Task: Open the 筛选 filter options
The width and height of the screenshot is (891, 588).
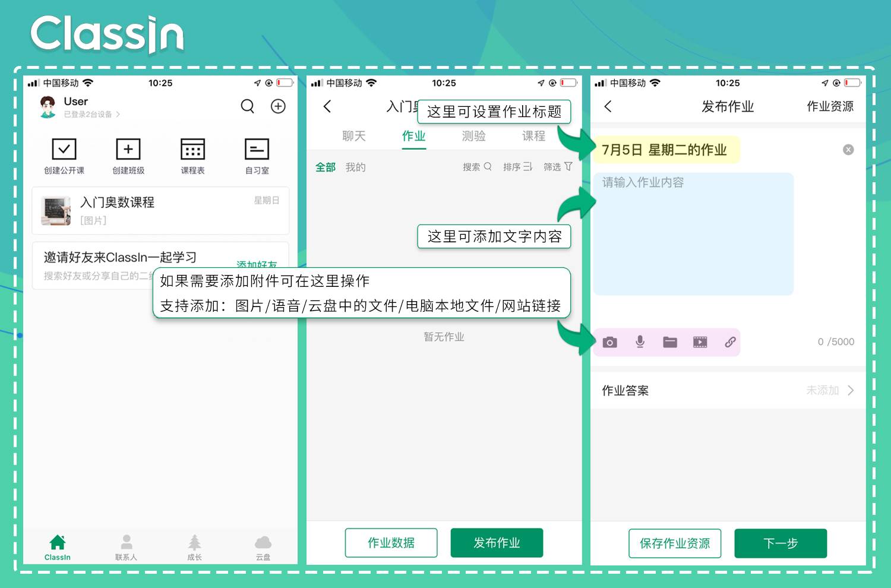Action: [558, 167]
